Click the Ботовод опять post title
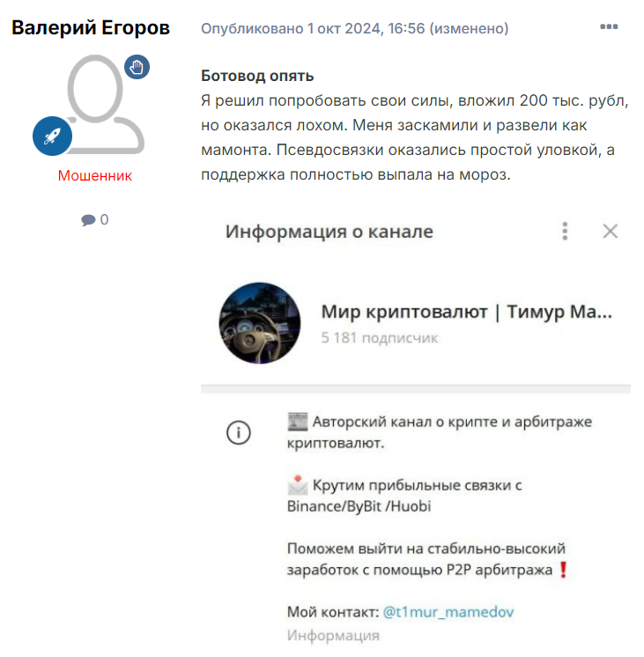Image resolution: width=644 pixels, height=657 pixels. pos(257,76)
